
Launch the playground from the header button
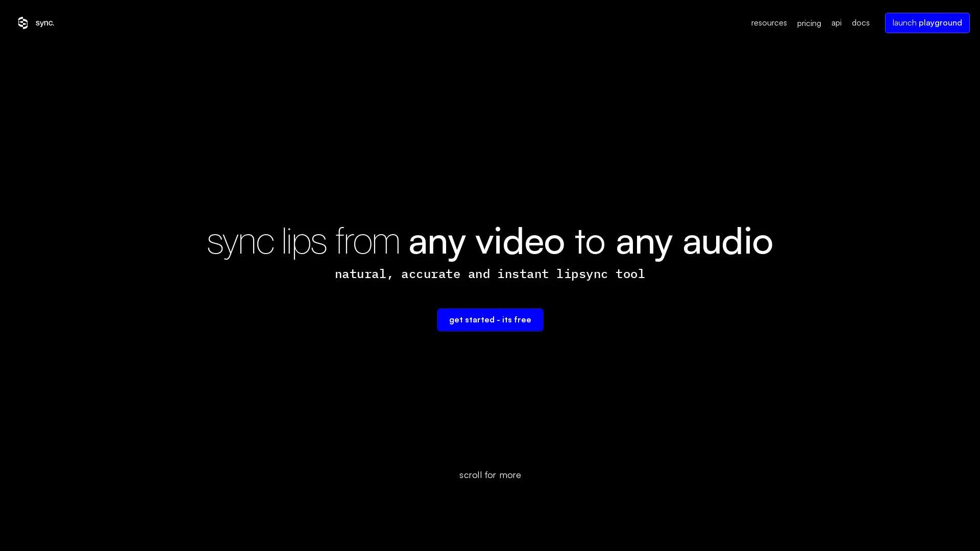pos(927,22)
